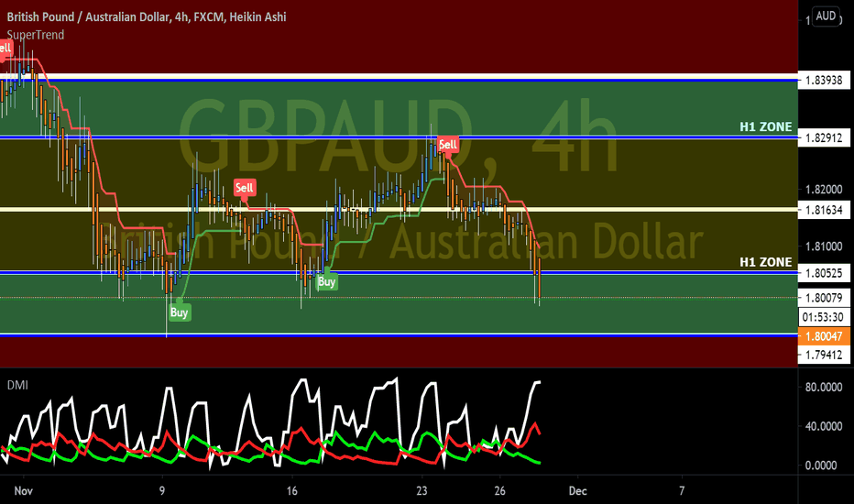Viewport: 854px width, 504px height.
Task: Click the Buy signal near Nov 9
Action: (x=180, y=312)
